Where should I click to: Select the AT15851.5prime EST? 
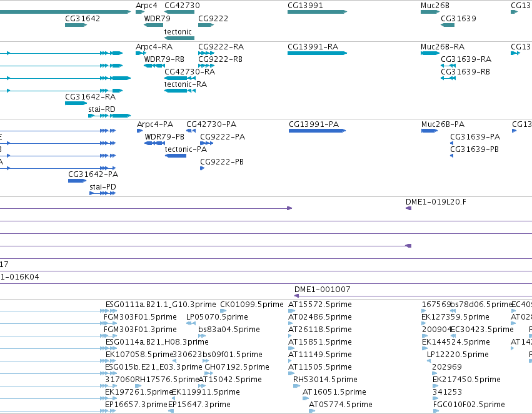(291, 349)
